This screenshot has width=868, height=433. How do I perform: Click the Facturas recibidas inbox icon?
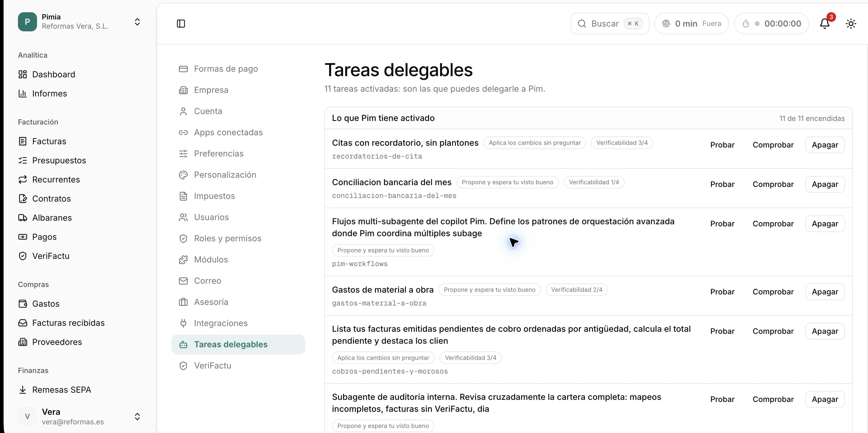point(23,323)
